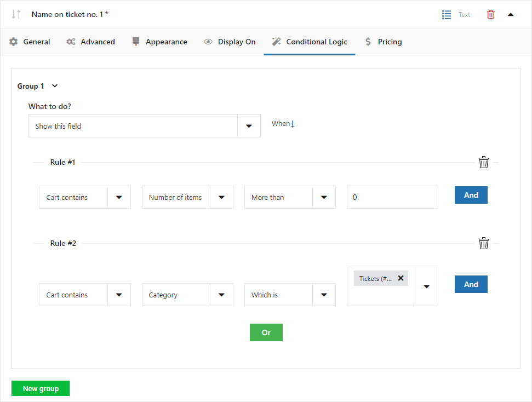Click the reorder arrows icon beside field title

[x=16, y=14]
